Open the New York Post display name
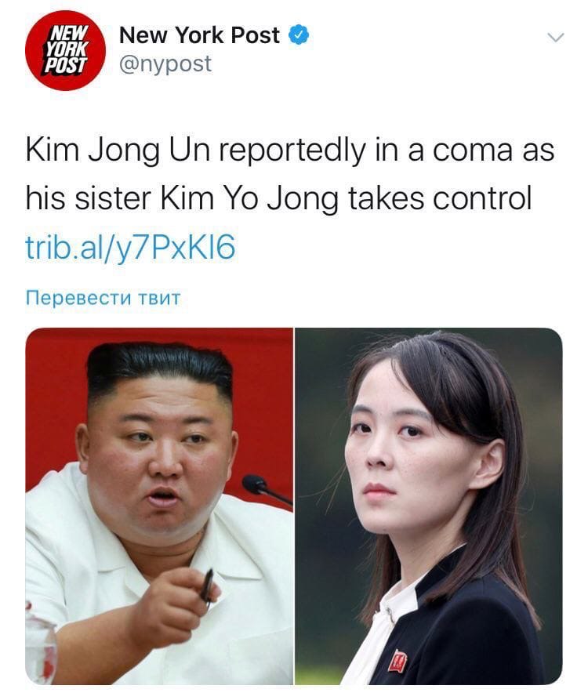 (199, 34)
